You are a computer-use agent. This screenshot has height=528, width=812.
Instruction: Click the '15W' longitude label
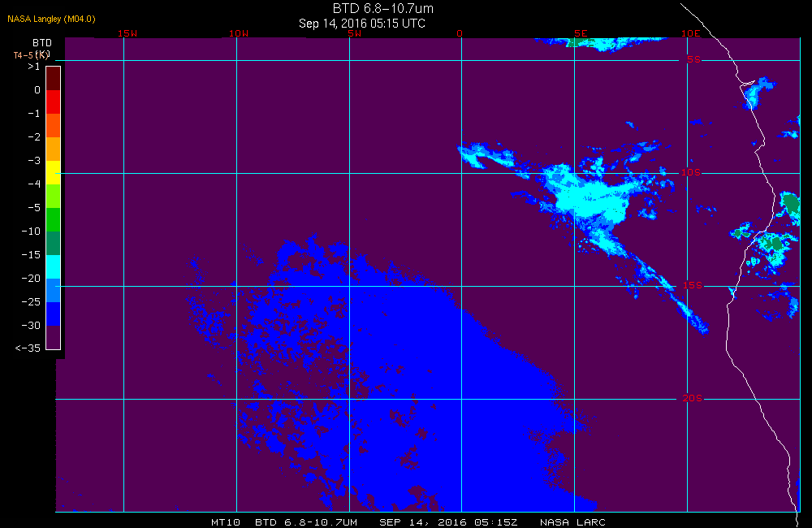click(127, 33)
